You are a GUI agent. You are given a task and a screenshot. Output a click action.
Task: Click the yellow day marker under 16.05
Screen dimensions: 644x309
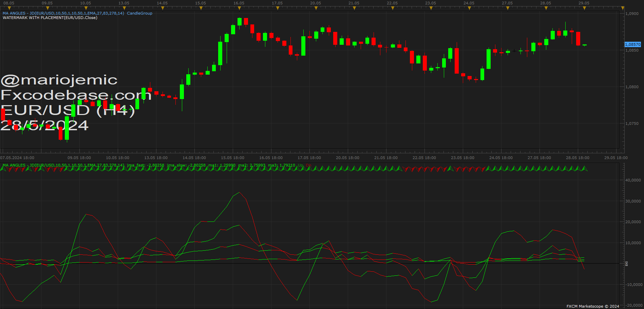pos(239,8)
